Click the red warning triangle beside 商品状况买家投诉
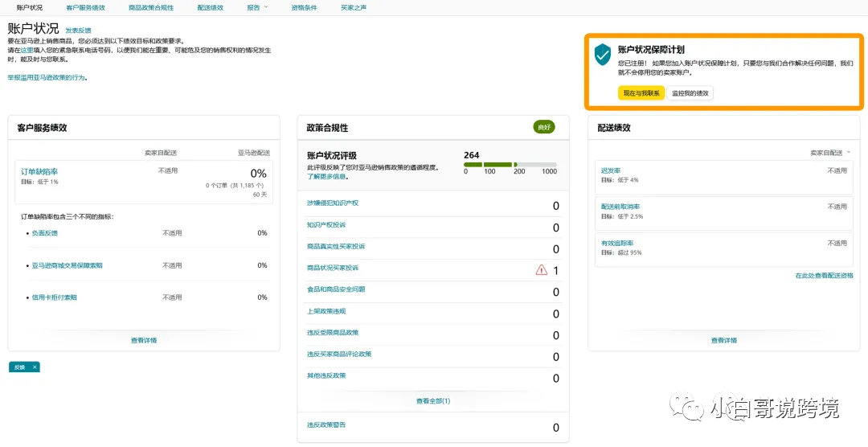This screenshot has height=447, width=868. (x=542, y=270)
